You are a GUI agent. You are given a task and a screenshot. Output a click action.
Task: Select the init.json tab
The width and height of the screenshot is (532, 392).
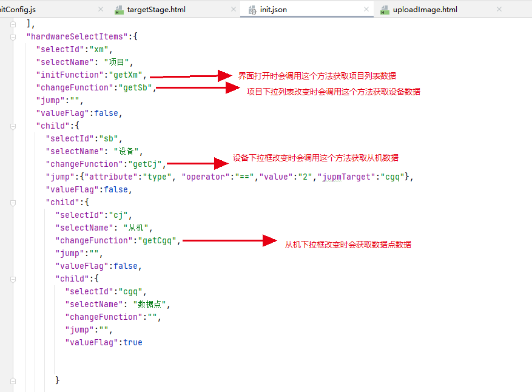[274, 10]
